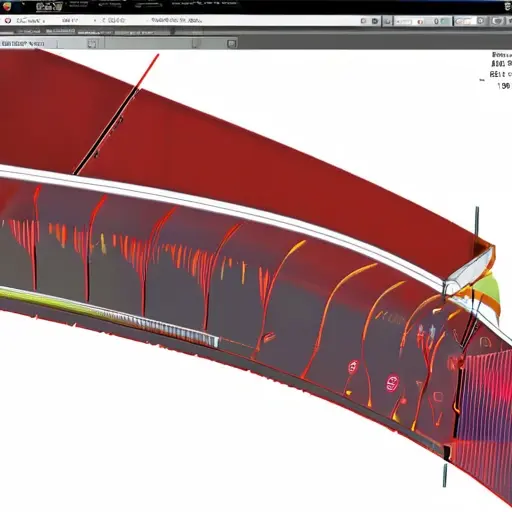Click the round target icon in top-right toolbar

coord(481,21)
